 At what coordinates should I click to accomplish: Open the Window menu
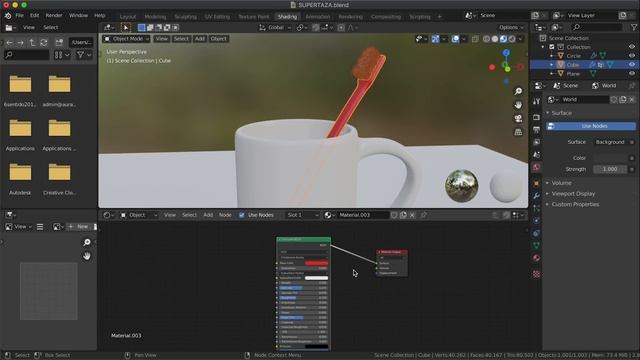78,16
